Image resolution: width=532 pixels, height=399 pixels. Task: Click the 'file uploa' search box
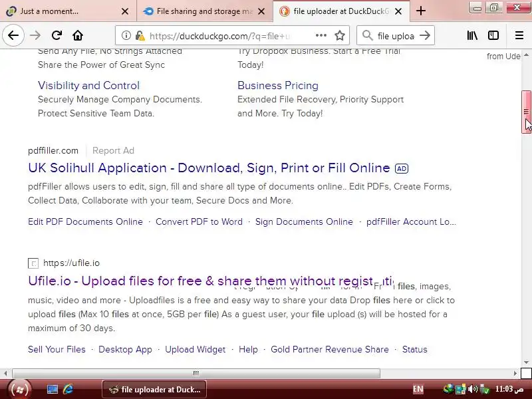pos(395,36)
